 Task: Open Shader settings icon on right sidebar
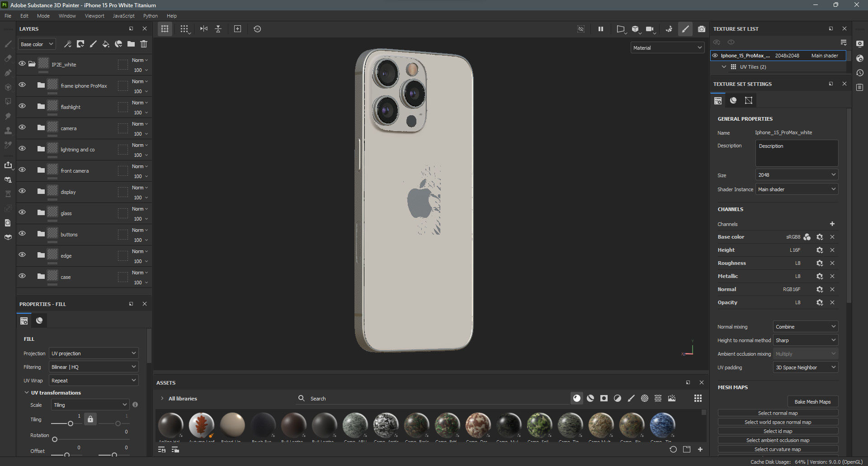coord(860,58)
